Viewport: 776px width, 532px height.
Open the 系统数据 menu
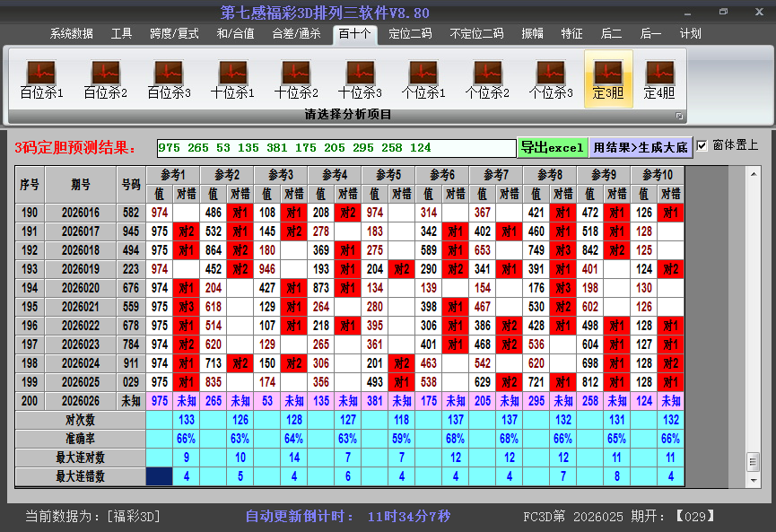pos(70,33)
